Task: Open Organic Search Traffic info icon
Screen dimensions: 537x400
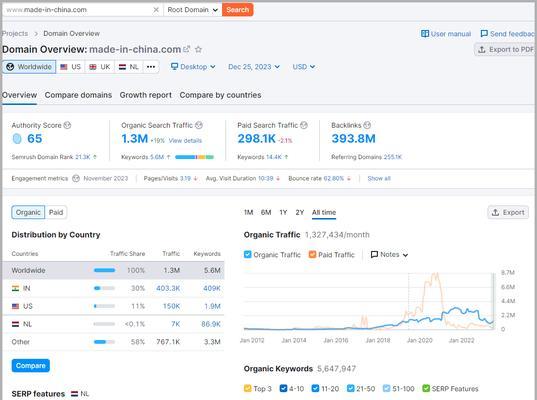Action: [199, 125]
